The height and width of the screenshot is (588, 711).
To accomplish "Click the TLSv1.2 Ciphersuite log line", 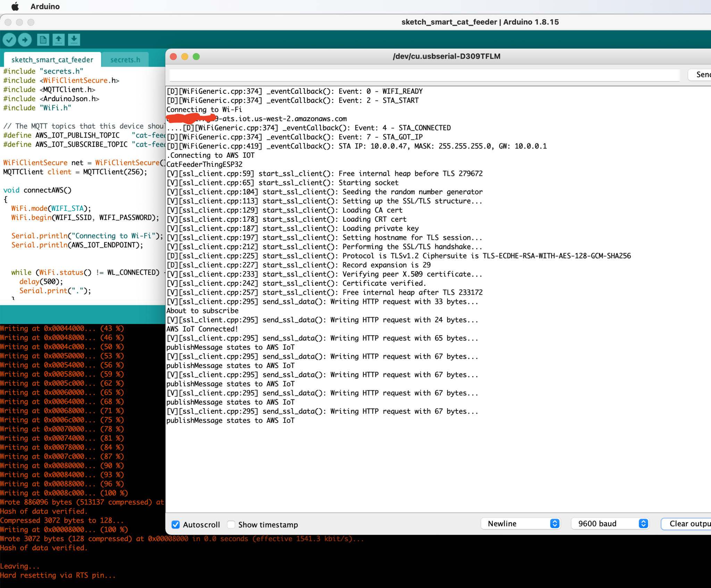I will [x=399, y=256].
